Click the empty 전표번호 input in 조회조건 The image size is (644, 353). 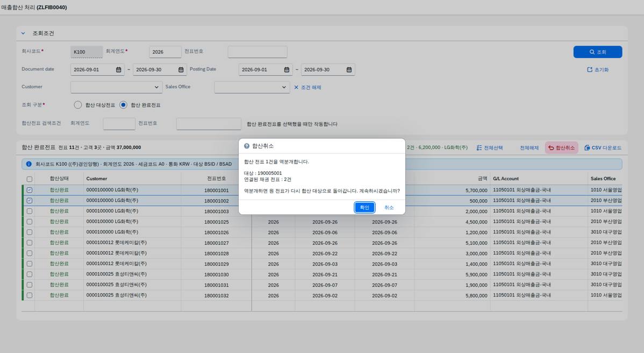point(257,52)
